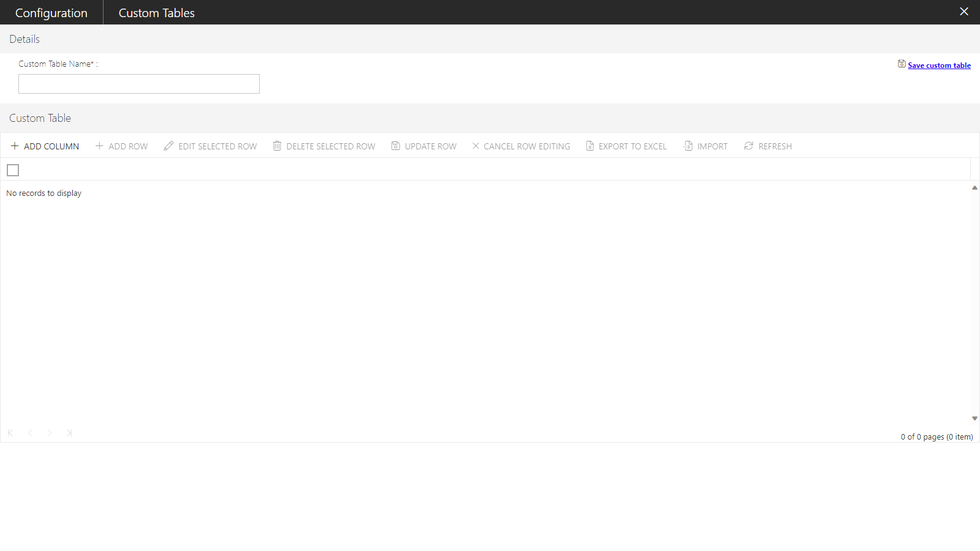Click the Export to Excel icon
Screen dimensions: 980x551
[x=590, y=146]
